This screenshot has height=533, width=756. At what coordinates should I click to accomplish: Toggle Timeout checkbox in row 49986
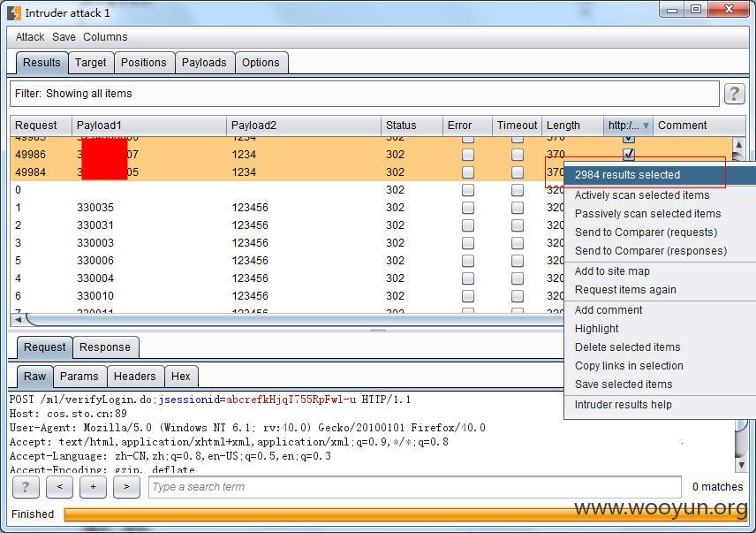(518, 155)
